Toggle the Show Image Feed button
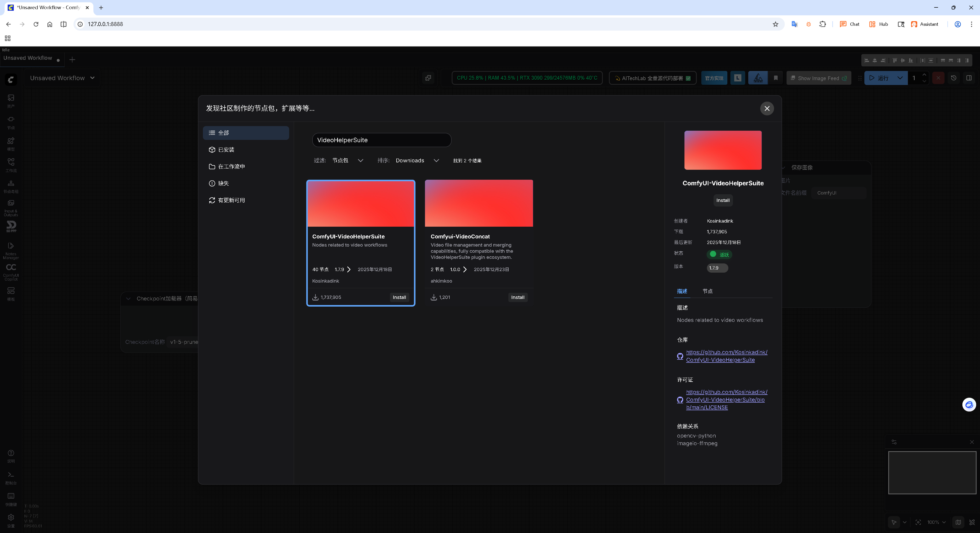 [819, 78]
